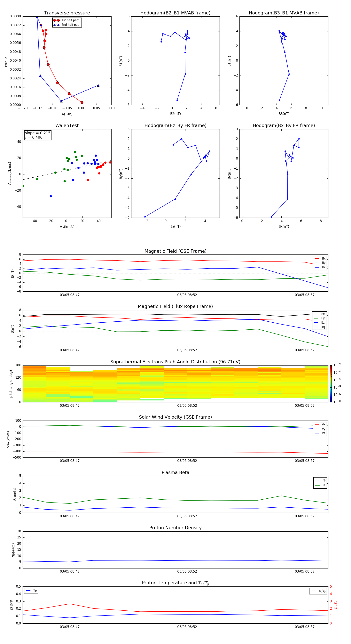Viewport: 351px width, 644px height.
Task: Click the 10^-26 color bar label
Action: [x=337, y=365]
